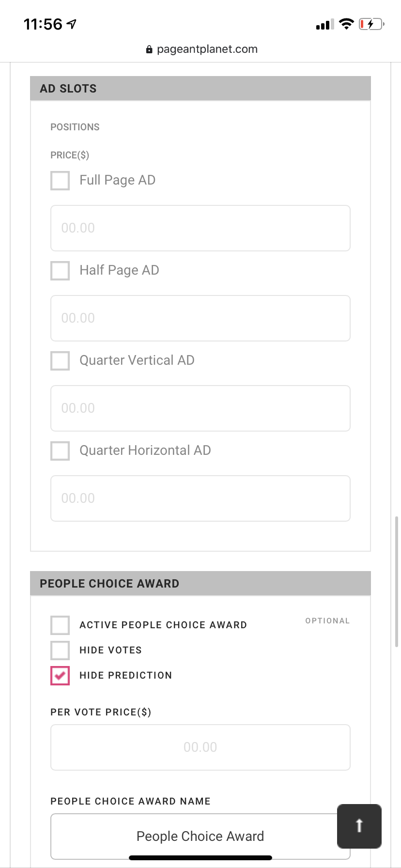Tap the Wi-Fi status icon

pyautogui.click(x=346, y=24)
